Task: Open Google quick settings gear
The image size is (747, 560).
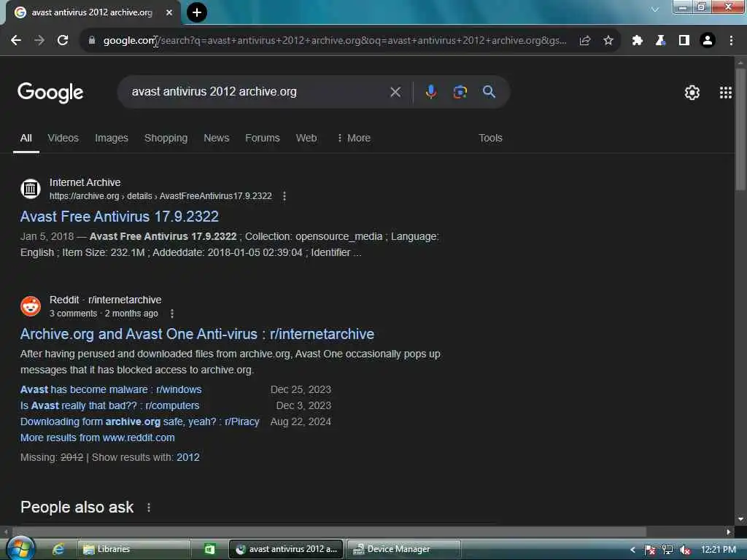Action: coord(692,93)
